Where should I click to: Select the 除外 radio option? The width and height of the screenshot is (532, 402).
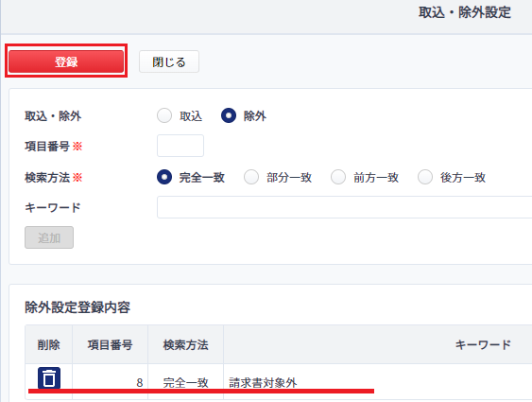click(x=229, y=115)
